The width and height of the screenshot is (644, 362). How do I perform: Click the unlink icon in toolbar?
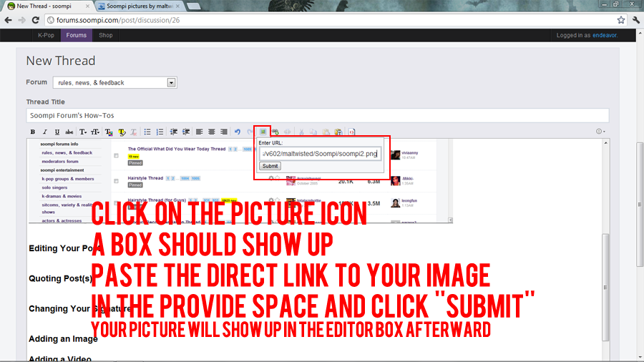(x=288, y=132)
